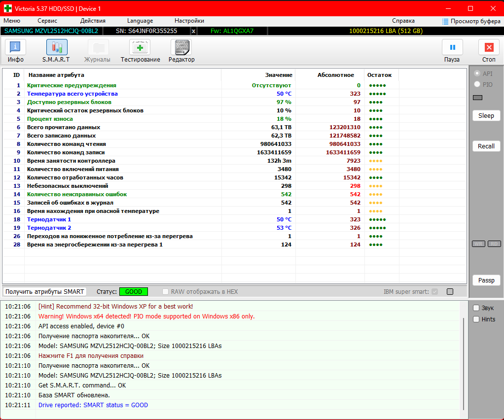This screenshot has height=420, width=504.
Task: Click the drive model SAMSUNG MZVL2512HCJQ-00BL2 label
Action: click(51, 31)
